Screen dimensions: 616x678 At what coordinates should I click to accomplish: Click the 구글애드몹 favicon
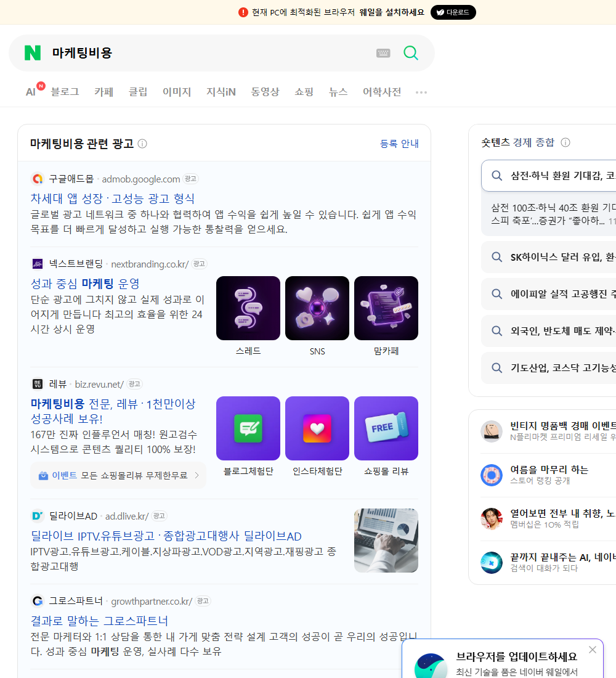38,179
